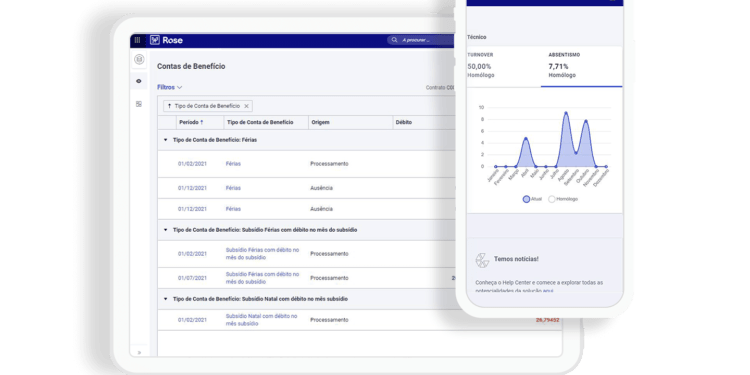Open Subsídio Férias link in 01/02/2021 row

262,254
